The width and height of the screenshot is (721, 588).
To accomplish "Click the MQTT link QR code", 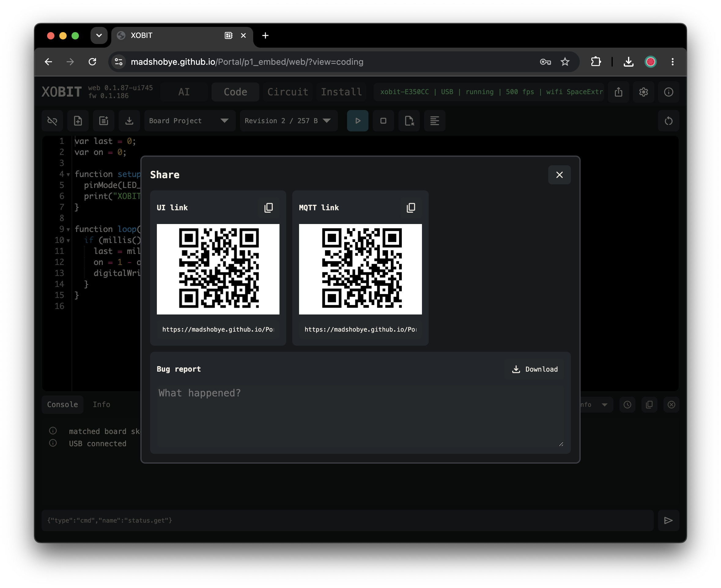I will (360, 269).
